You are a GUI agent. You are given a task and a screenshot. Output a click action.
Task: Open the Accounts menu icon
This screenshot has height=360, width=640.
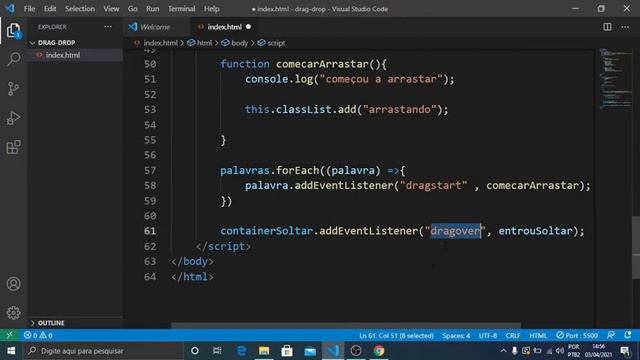point(13,284)
